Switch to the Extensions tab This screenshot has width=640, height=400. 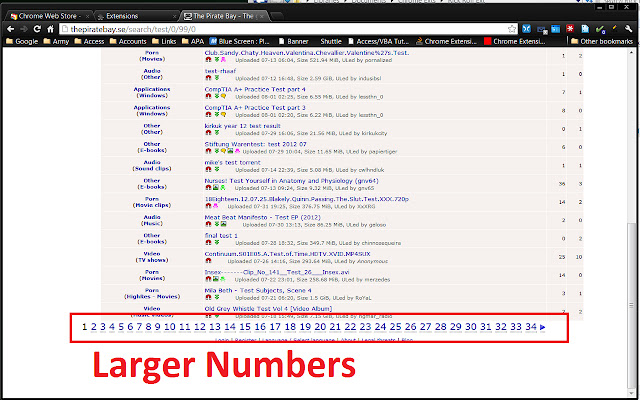click(x=136, y=16)
